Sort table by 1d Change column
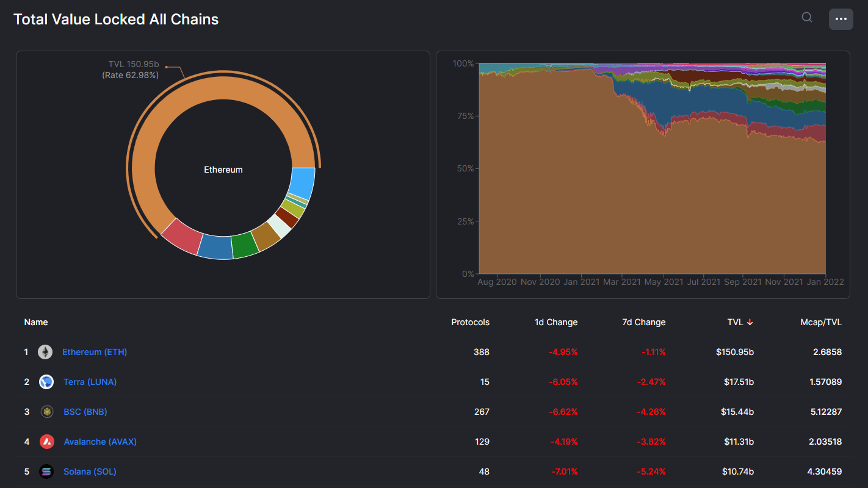The width and height of the screenshot is (868, 488). click(555, 322)
